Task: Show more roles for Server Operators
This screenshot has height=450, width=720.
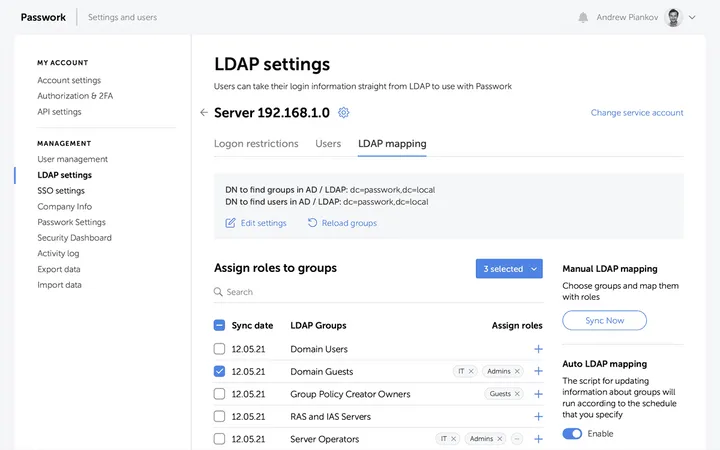Action: [517, 439]
